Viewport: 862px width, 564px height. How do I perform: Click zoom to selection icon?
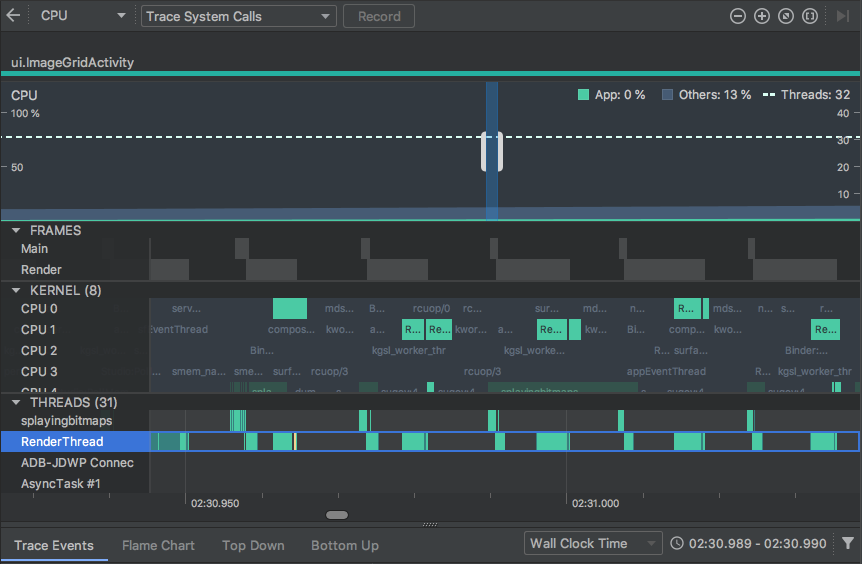click(x=810, y=16)
